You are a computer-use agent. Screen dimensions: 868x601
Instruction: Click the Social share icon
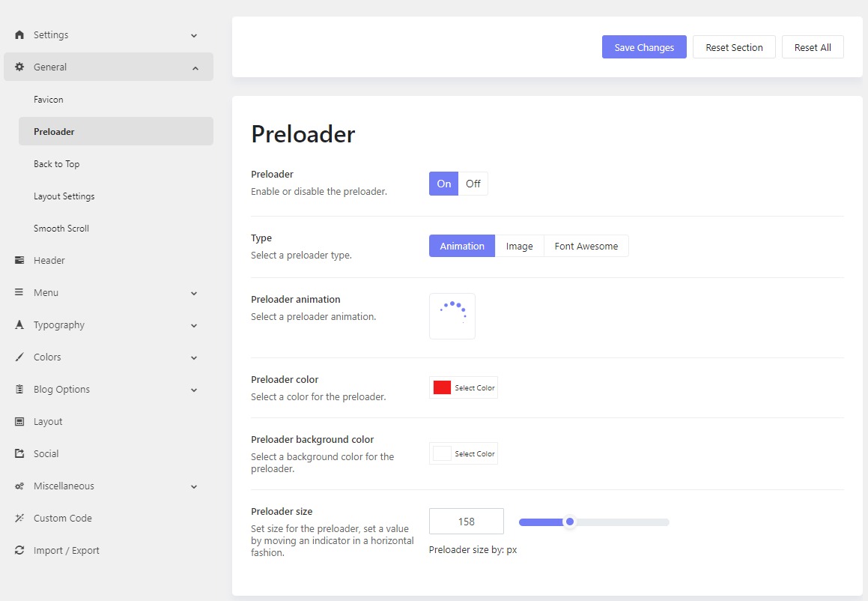coord(19,453)
